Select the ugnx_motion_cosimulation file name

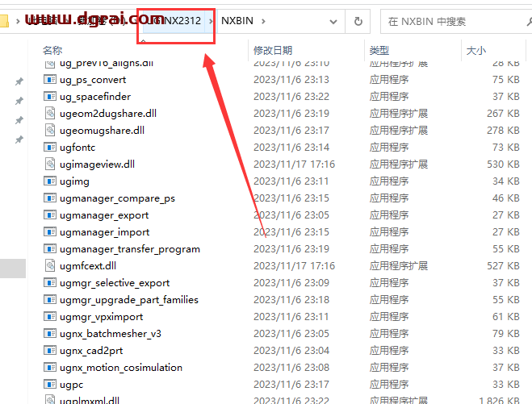click(121, 368)
